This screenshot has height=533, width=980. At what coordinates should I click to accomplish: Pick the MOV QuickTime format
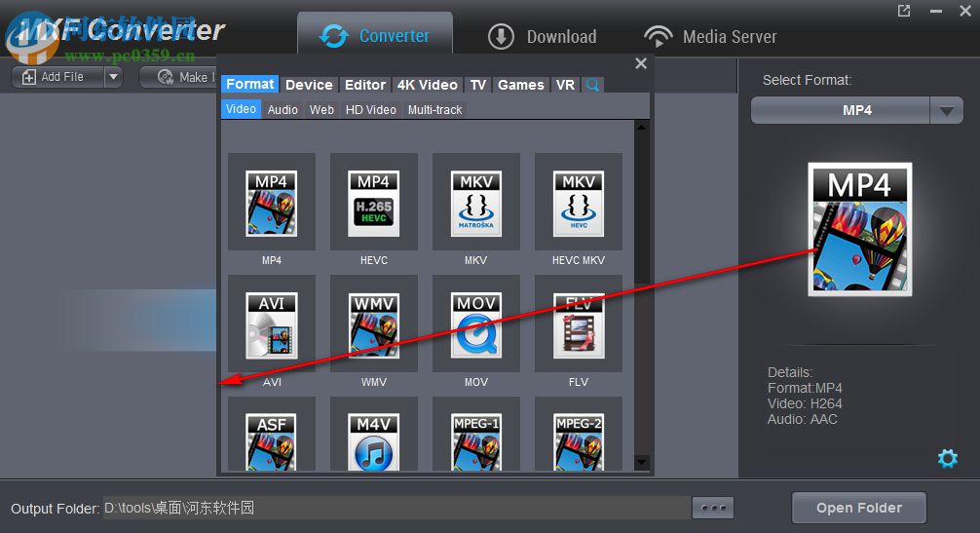click(x=475, y=324)
